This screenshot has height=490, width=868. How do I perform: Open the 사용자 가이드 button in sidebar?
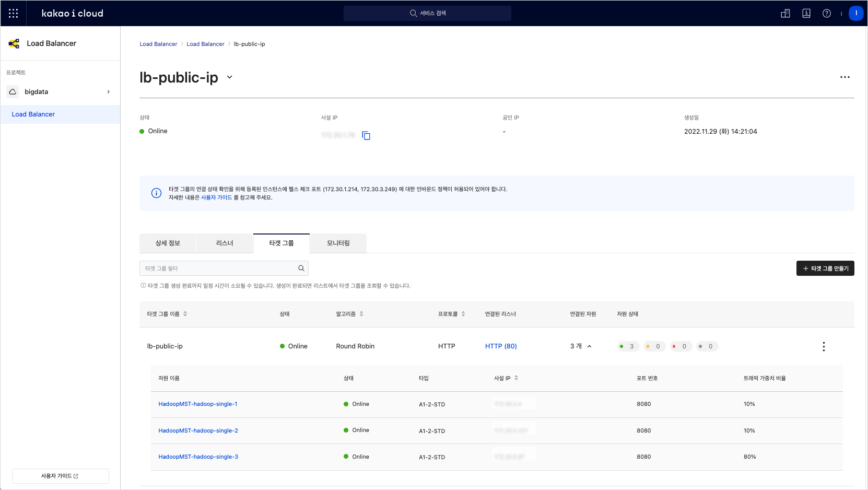pyautogui.click(x=61, y=476)
